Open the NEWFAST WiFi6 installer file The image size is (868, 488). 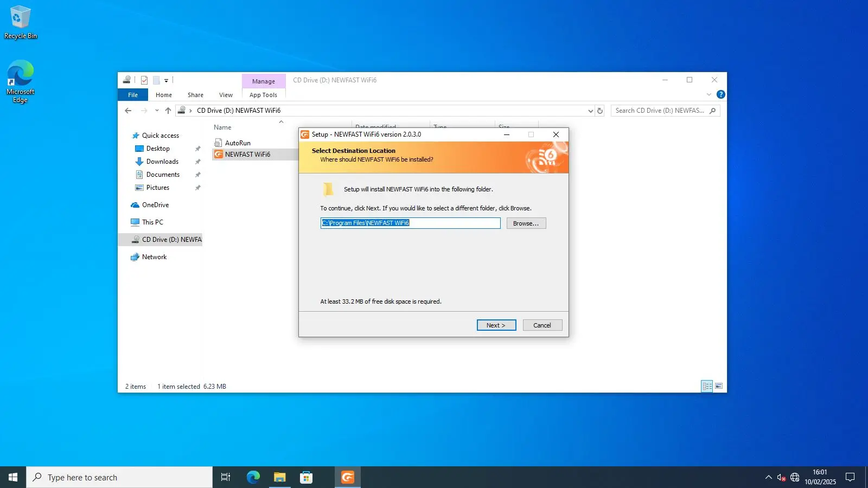[x=247, y=155]
